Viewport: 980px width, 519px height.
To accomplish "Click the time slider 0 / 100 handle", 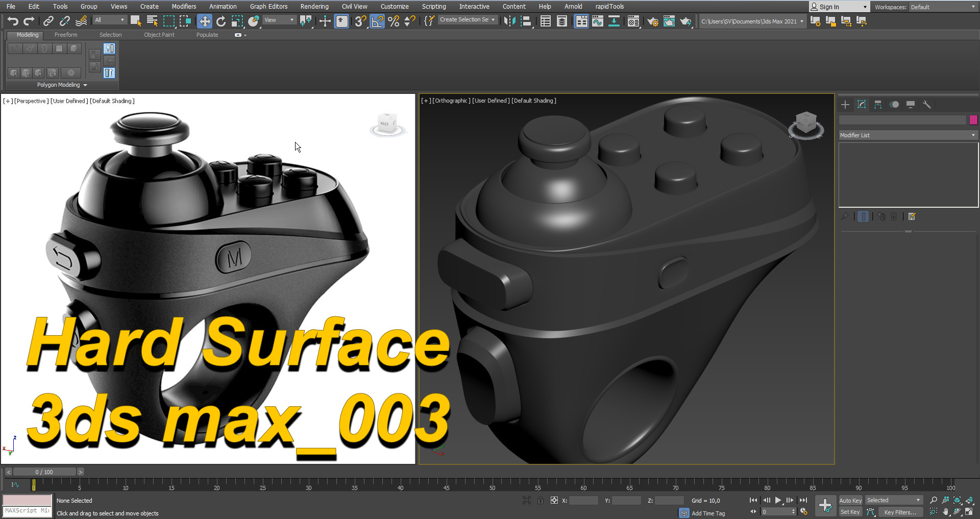I will [44, 472].
